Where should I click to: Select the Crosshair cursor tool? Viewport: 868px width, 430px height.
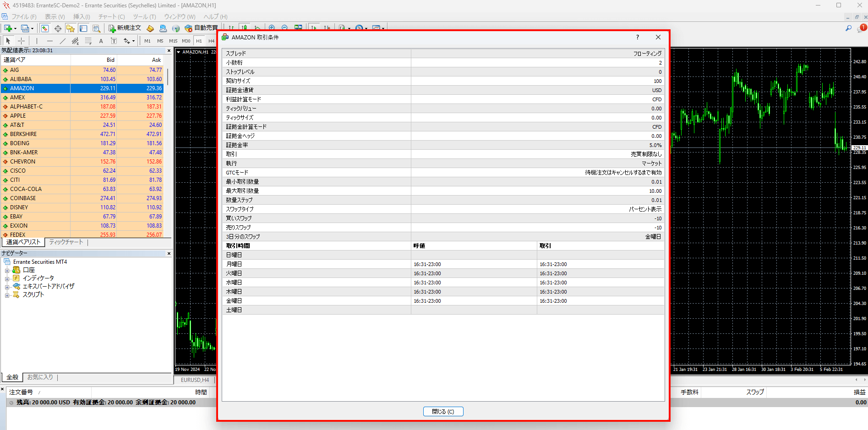(x=22, y=41)
